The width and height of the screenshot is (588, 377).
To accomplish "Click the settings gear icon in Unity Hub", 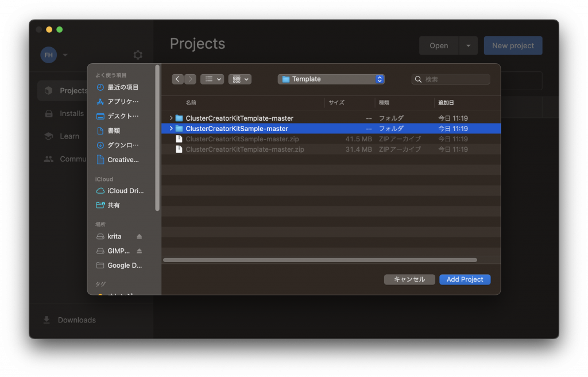I will (138, 55).
